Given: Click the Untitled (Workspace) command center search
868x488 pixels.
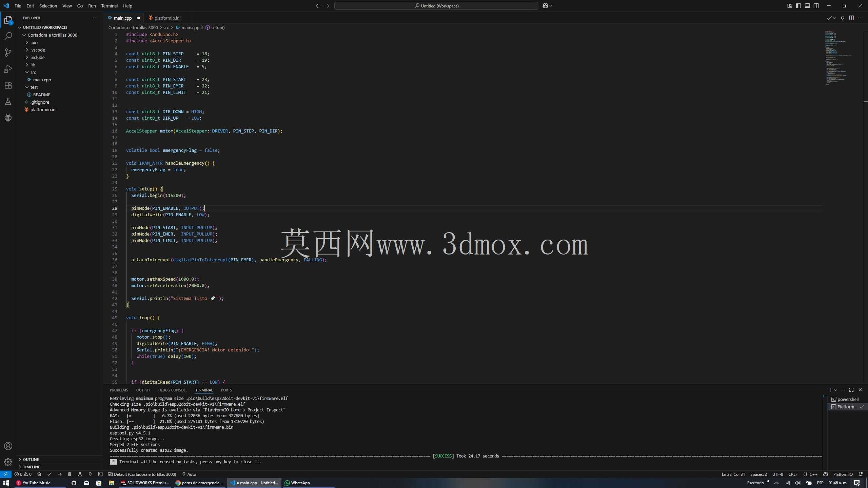Looking at the screenshot, I should coord(436,6).
